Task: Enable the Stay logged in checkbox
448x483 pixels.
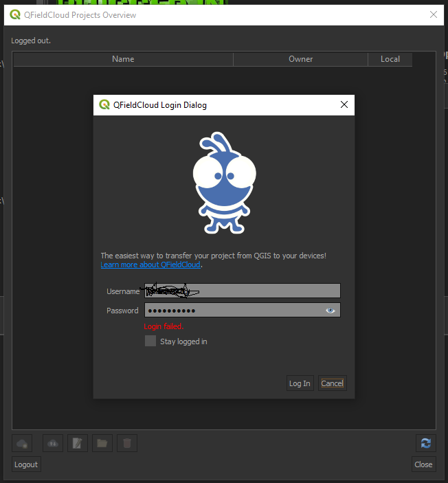Action: (x=150, y=341)
